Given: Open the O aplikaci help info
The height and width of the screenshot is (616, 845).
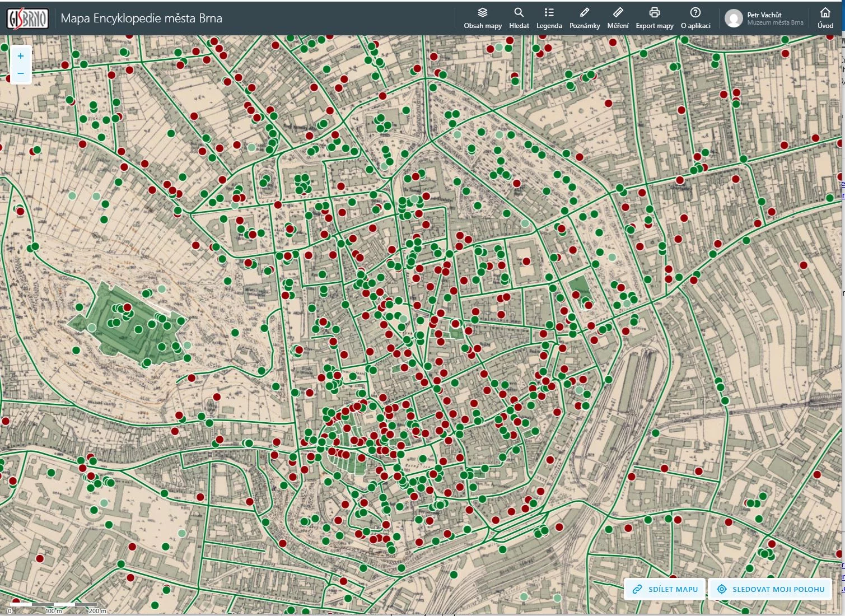Looking at the screenshot, I should [695, 18].
